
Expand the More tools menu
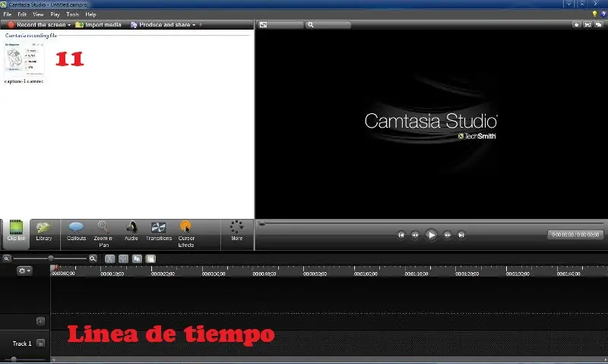236,232
